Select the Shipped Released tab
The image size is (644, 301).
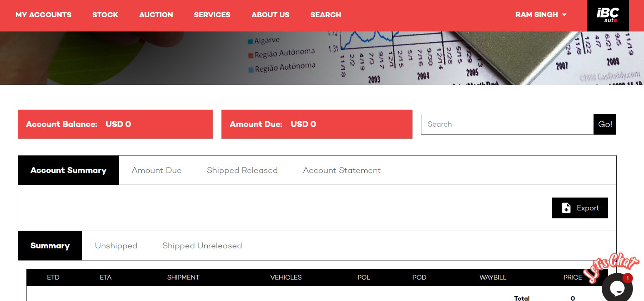[242, 170]
